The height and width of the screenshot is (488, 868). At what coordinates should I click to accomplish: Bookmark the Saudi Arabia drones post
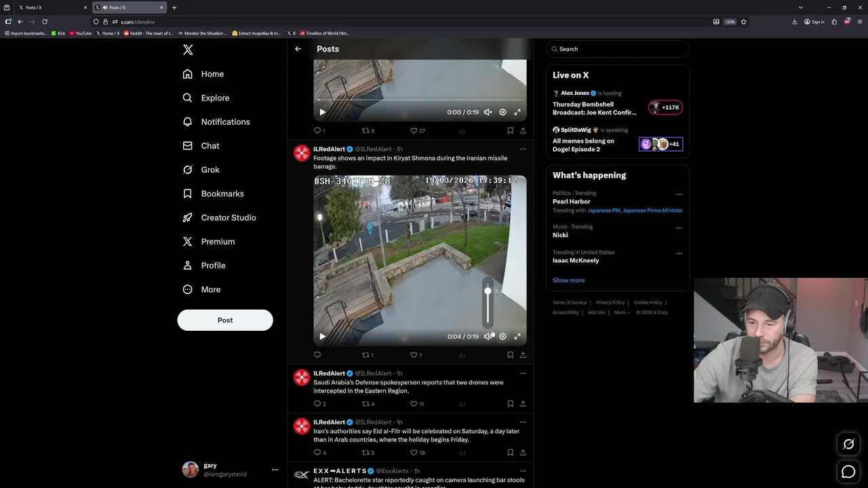[x=510, y=403]
